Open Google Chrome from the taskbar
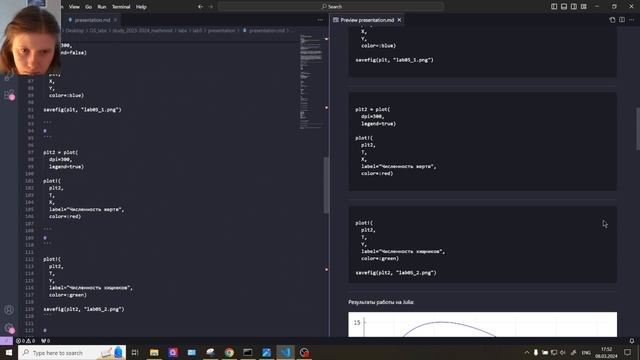The width and height of the screenshot is (640, 360). [229, 352]
